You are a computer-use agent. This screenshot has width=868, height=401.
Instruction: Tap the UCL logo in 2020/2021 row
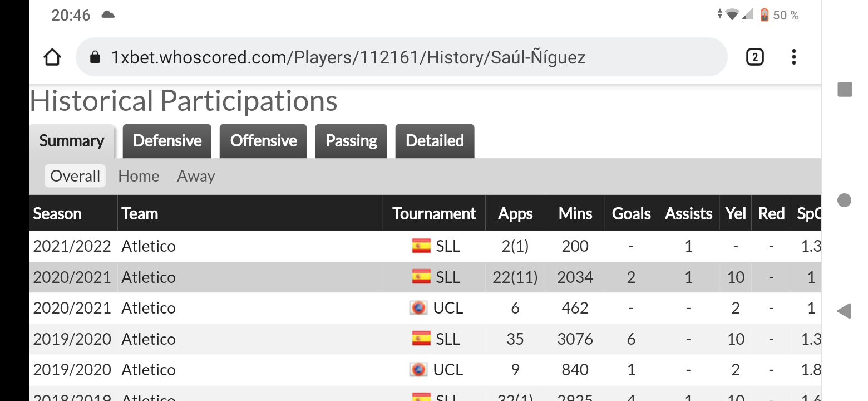click(x=418, y=308)
